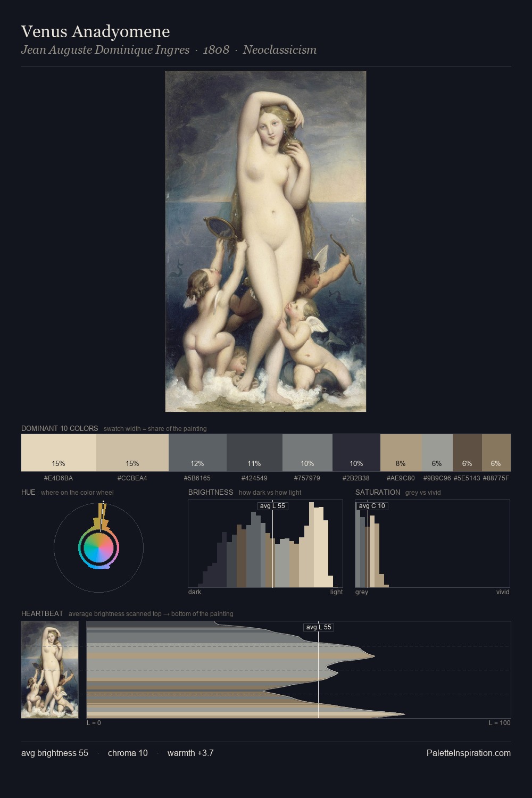This screenshot has height=798, width=532.
Task: Pick the #757979 swatch
Action: [x=307, y=453]
